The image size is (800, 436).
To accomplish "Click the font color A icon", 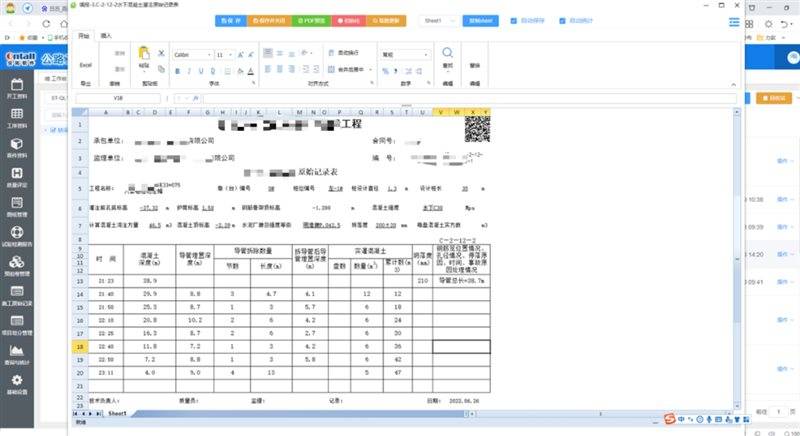I will (x=251, y=71).
